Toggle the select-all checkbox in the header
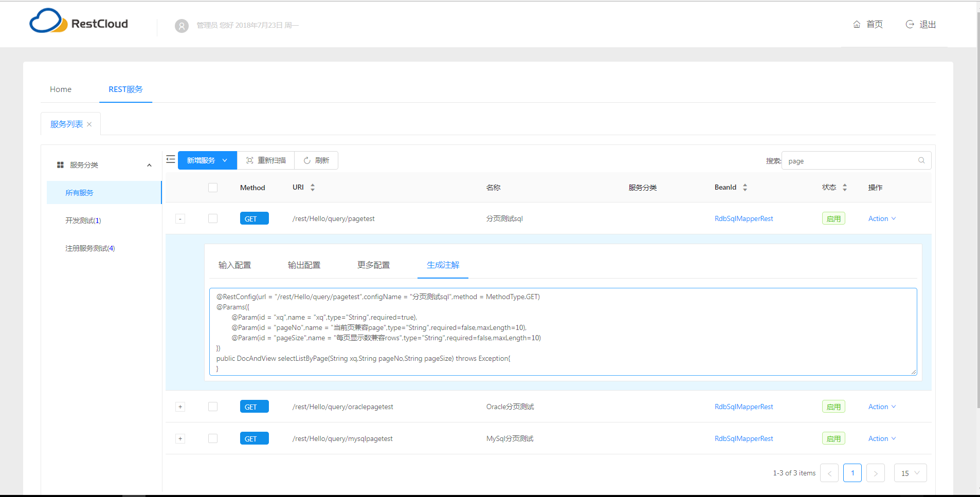The image size is (980, 497). tap(213, 188)
